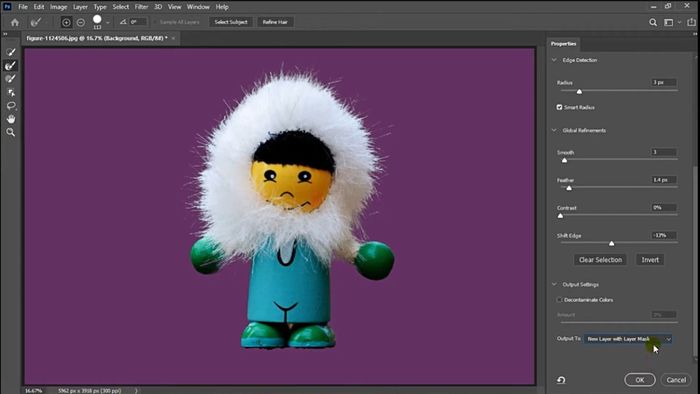Click the brush angle value field
Screen dimensions: 700x394
137,22
